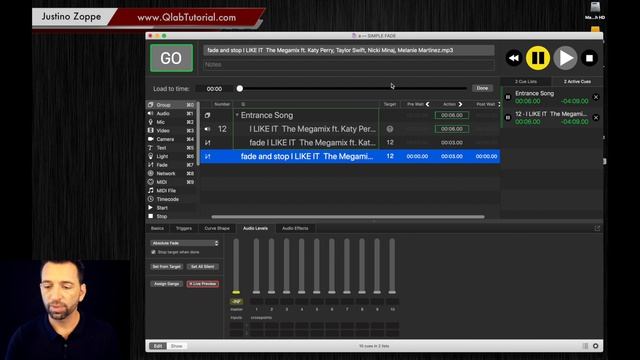The height and width of the screenshot is (360, 640).
Task: Click the output 1 level fader
Action: pyautogui.click(x=256, y=292)
